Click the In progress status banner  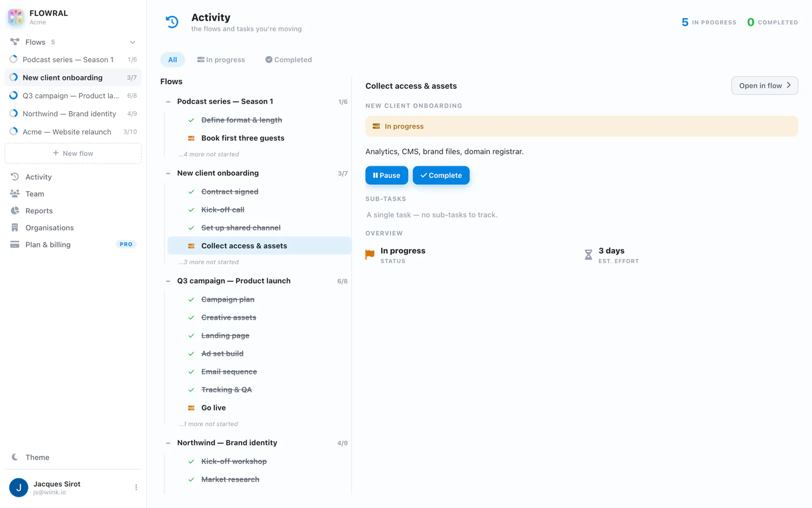pyautogui.click(x=582, y=126)
